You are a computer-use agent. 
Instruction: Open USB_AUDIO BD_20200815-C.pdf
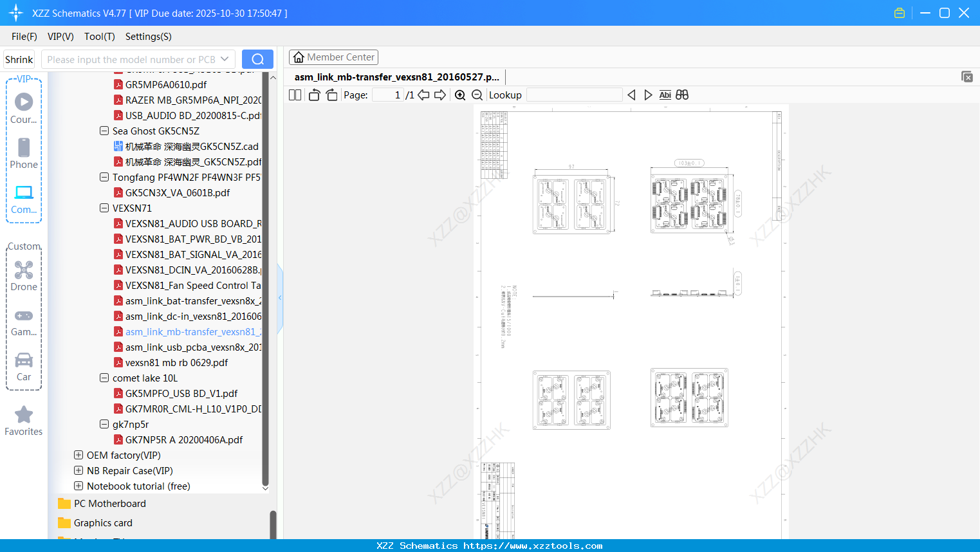[187, 115]
